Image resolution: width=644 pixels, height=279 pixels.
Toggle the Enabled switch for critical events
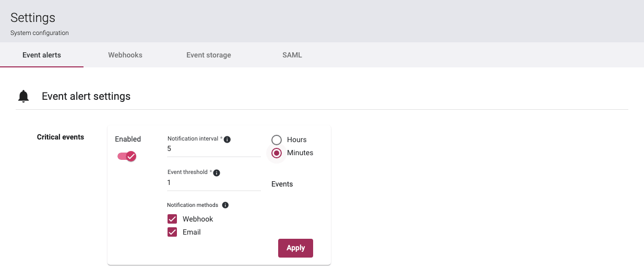click(127, 156)
